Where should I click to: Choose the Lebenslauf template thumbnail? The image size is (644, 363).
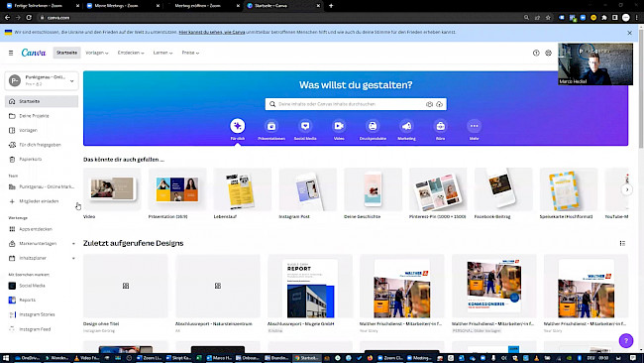point(243,189)
